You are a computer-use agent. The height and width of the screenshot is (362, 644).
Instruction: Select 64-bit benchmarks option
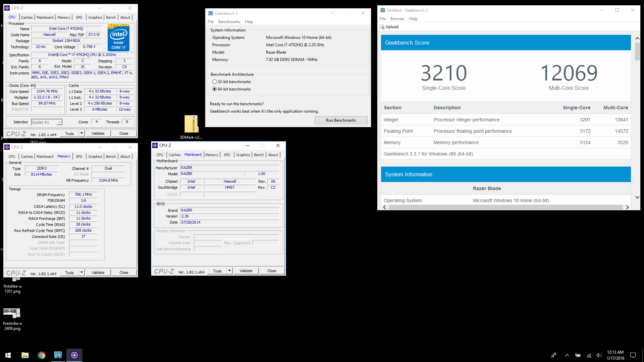coord(214,89)
